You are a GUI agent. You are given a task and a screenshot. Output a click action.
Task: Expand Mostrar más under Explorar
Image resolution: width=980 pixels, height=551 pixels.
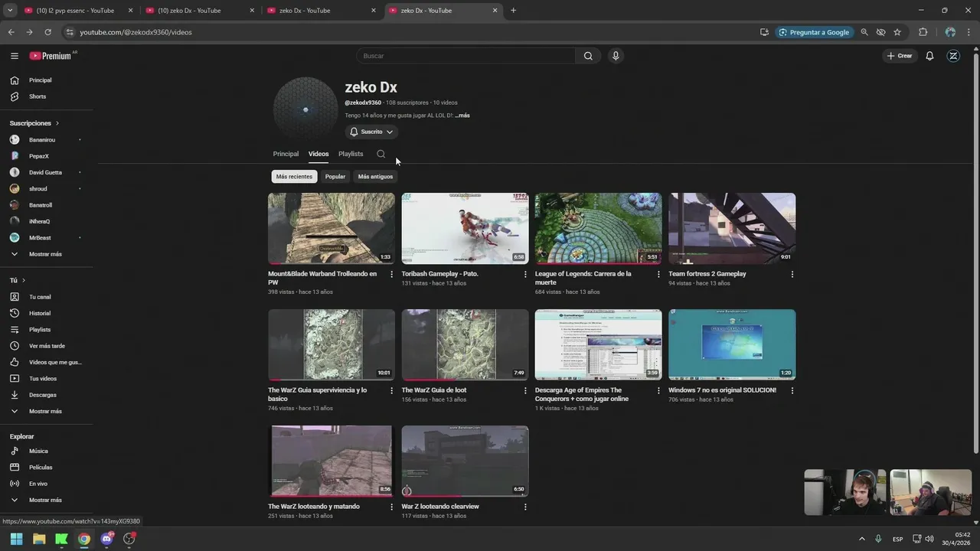pos(46,500)
